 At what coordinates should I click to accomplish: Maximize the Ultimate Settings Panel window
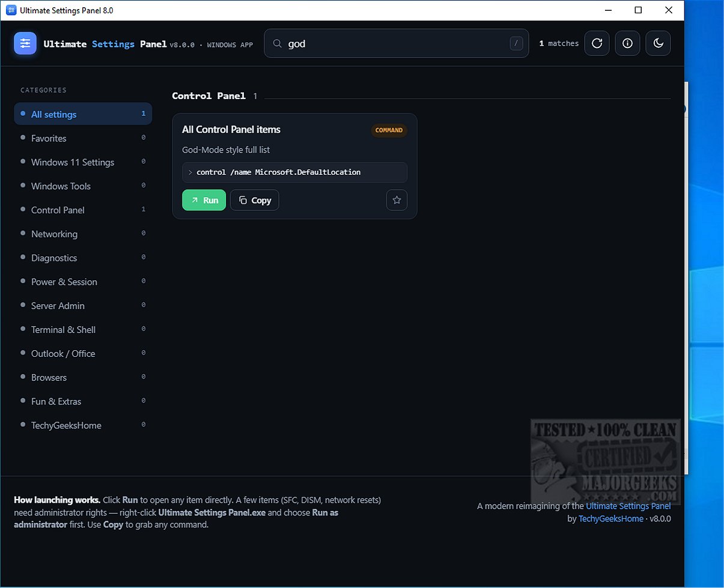(x=638, y=10)
